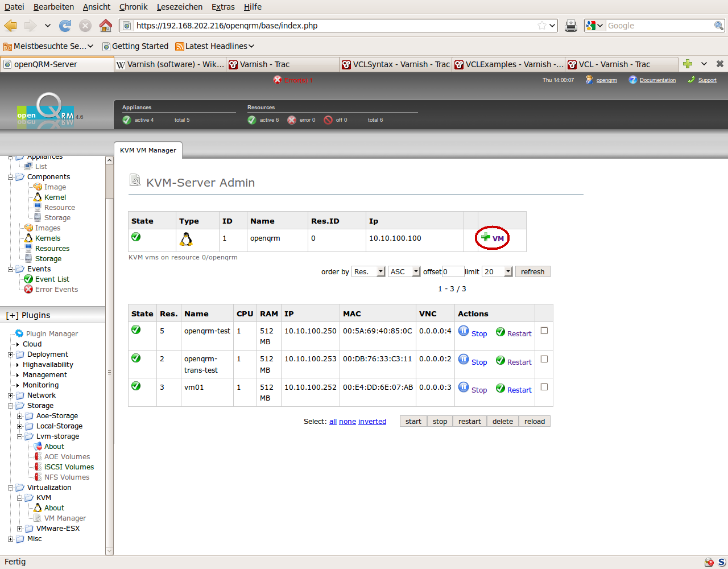Click the printer icon in toolbar
The image size is (728, 569).
(571, 26)
